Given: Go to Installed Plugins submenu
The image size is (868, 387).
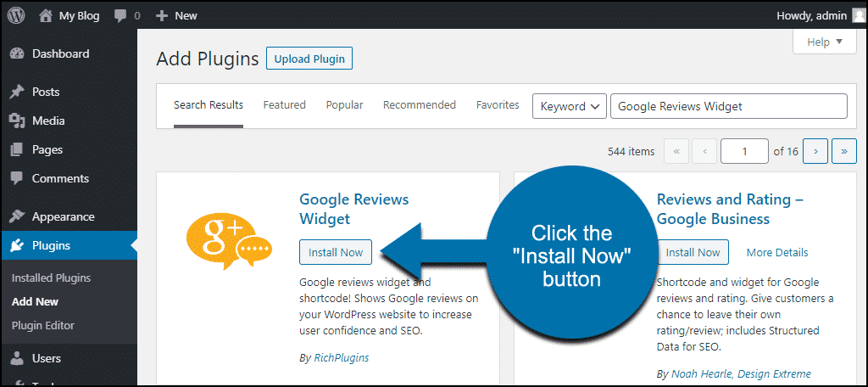Looking at the screenshot, I should [x=51, y=278].
